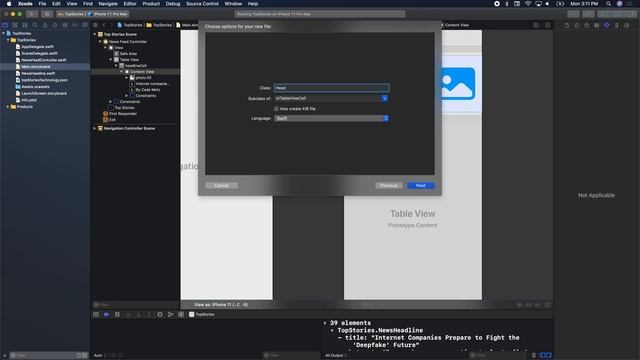Click the Stop button in the Xcode toolbar

[47, 14]
